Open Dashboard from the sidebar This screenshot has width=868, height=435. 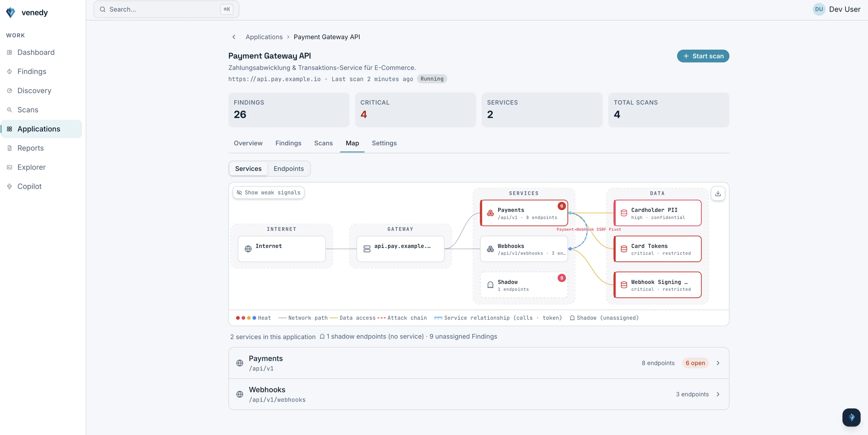[x=41, y=52]
